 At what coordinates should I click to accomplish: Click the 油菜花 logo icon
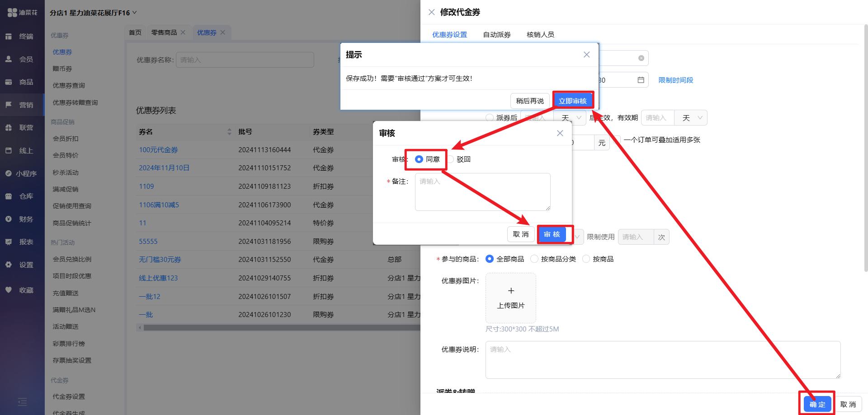pyautogui.click(x=12, y=13)
